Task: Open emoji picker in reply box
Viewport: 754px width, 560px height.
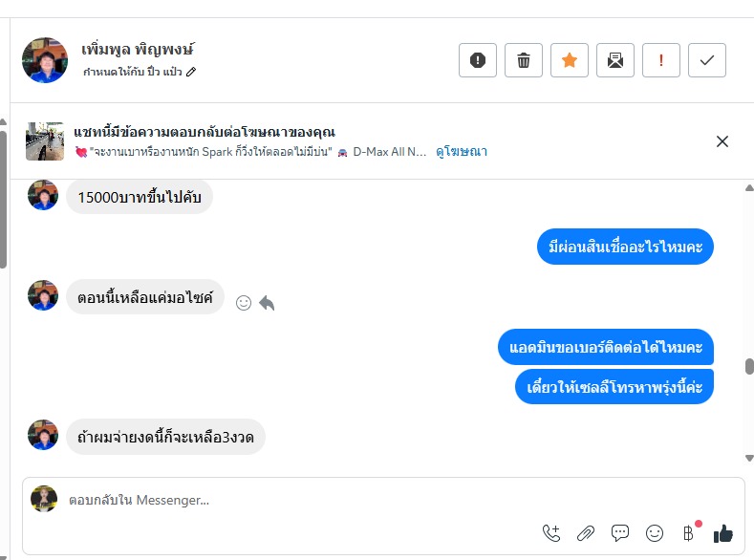Action: pyautogui.click(x=655, y=533)
